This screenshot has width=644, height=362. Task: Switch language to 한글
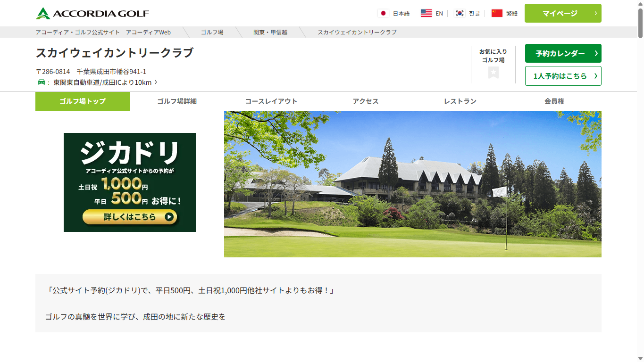coord(475,13)
